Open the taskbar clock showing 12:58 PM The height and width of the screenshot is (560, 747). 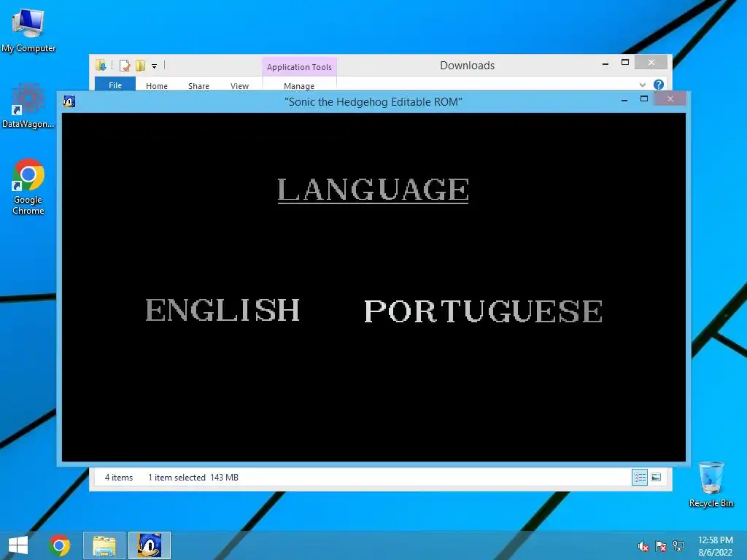pyautogui.click(x=715, y=546)
